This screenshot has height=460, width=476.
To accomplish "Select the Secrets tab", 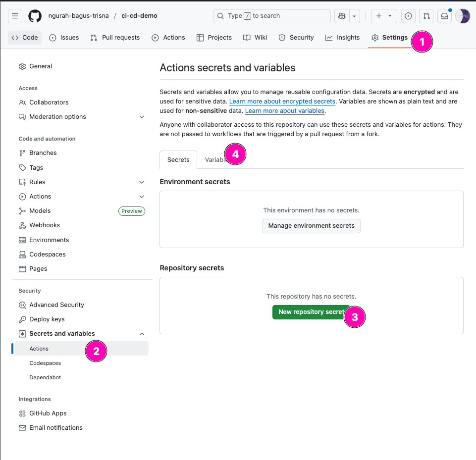I will [178, 160].
